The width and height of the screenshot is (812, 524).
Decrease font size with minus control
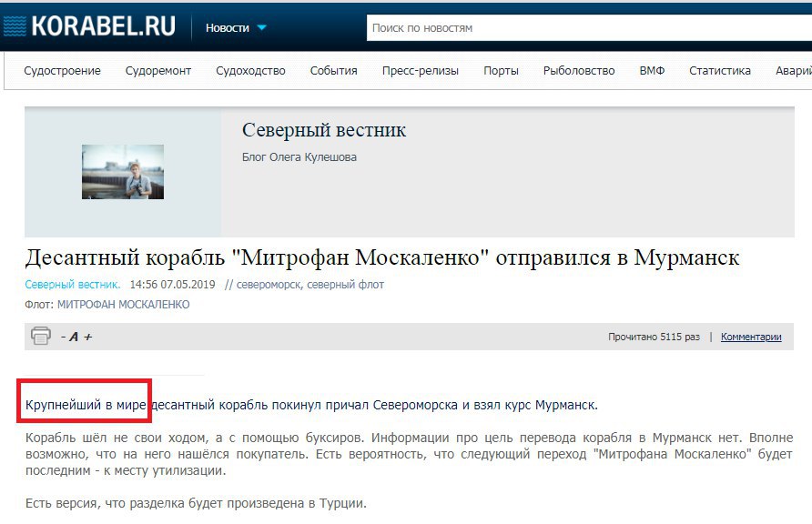[63, 338]
